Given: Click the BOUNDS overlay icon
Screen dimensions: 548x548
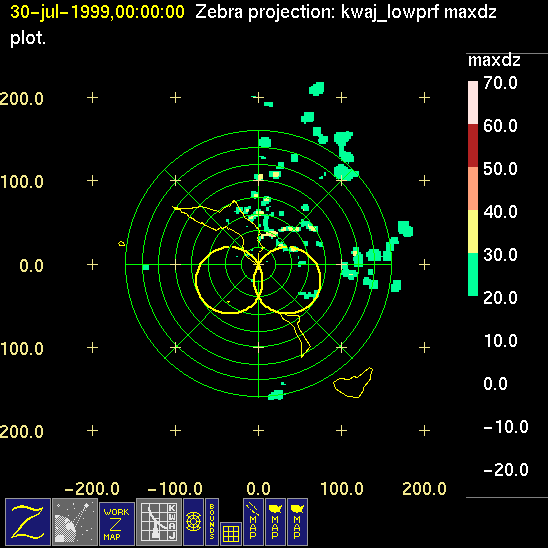Looking at the screenshot, I should point(212,522).
